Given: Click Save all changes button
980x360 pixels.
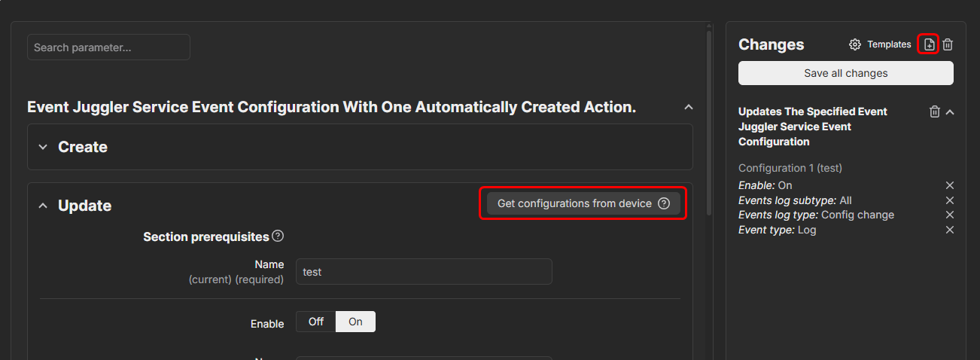Looking at the screenshot, I should pos(845,73).
